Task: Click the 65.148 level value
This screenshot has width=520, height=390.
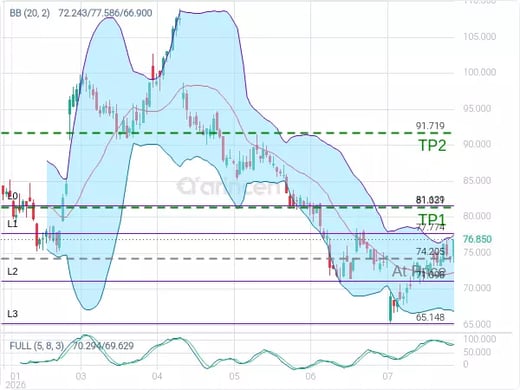Action: 430,317
